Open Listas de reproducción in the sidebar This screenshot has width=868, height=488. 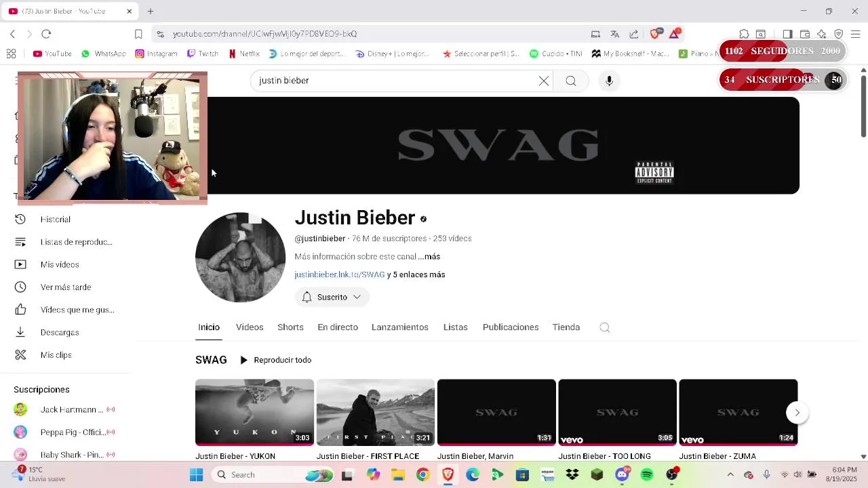coord(76,242)
